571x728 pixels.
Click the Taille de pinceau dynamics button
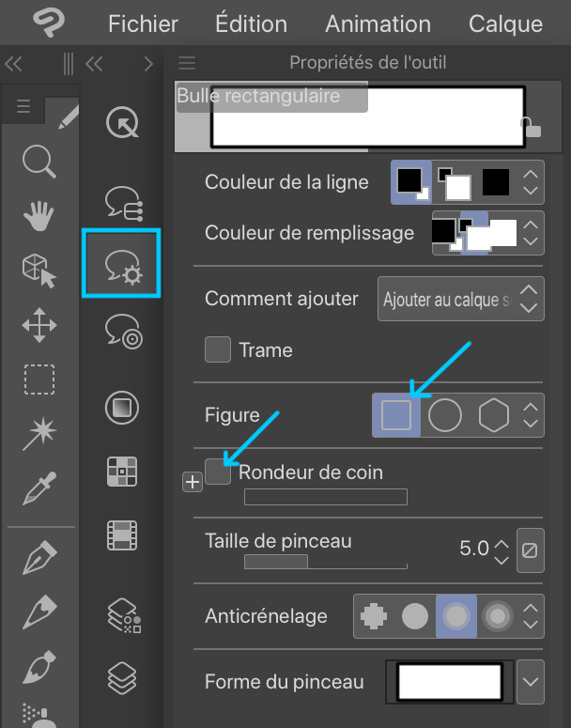click(x=531, y=550)
